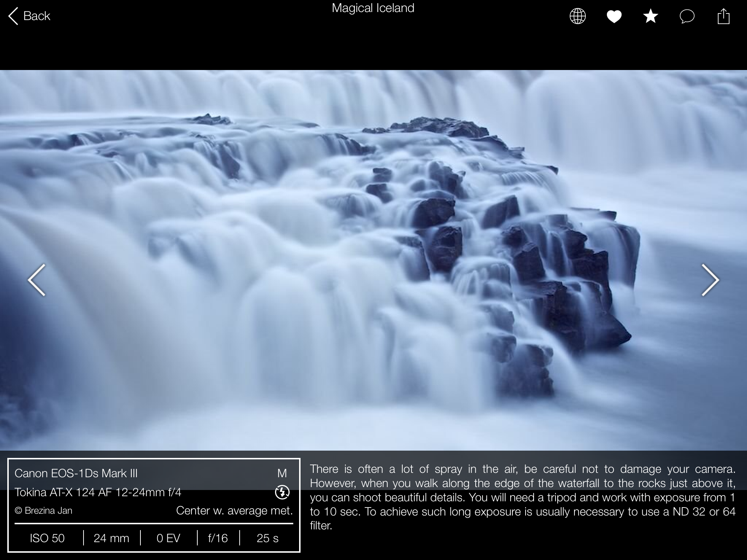747x560 pixels.
Task: Open the share sheet icon
Action: pyautogui.click(x=724, y=16)
